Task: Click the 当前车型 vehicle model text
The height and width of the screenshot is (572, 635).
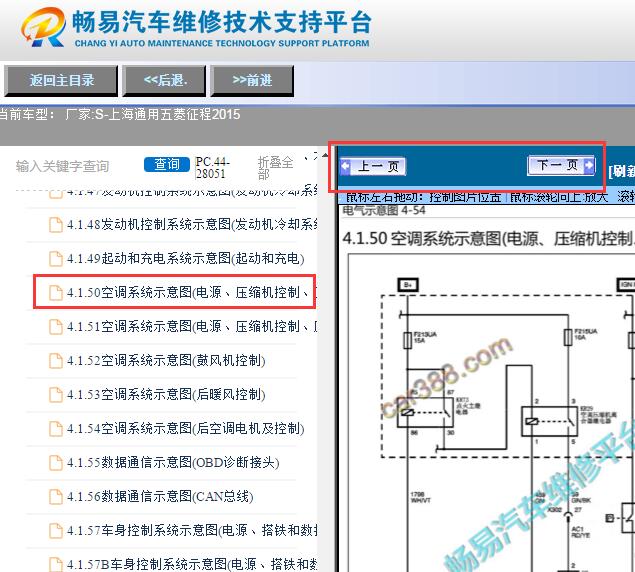Action: click(x=120, y=115)
